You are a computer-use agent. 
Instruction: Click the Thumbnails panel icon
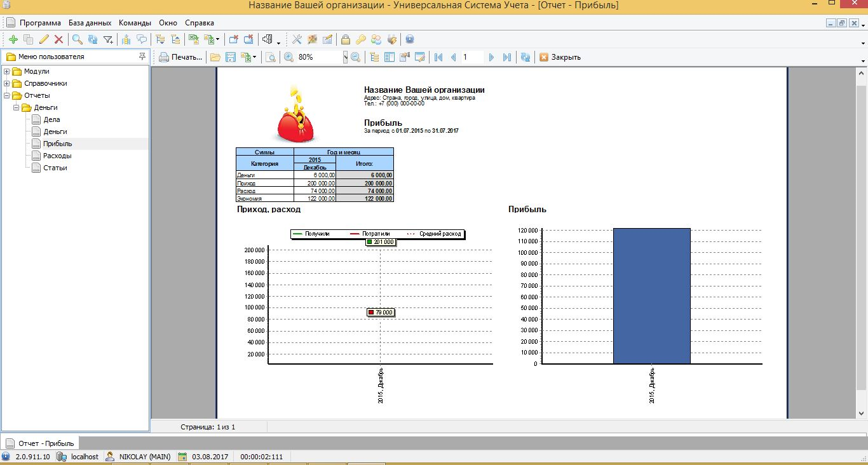click(389, 57)
